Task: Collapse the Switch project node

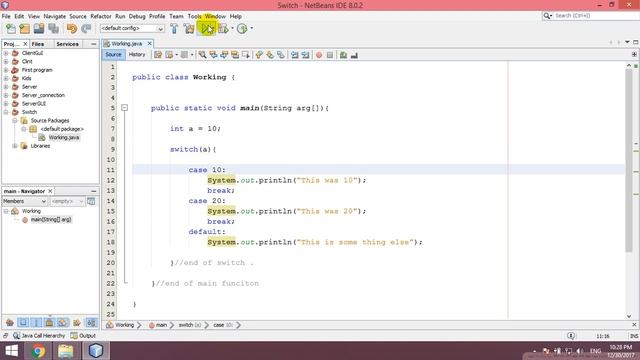Action: point(6,112)
